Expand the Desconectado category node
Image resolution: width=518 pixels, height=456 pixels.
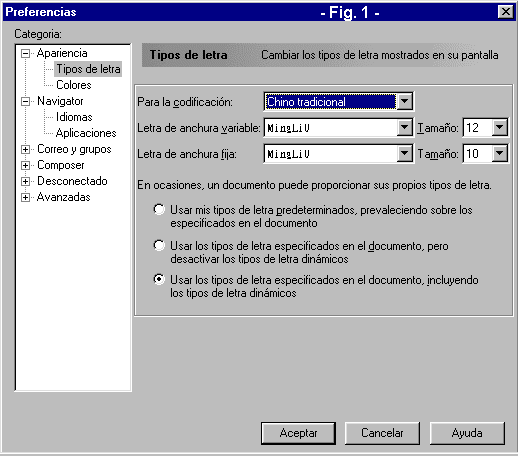tap(25, 181)
